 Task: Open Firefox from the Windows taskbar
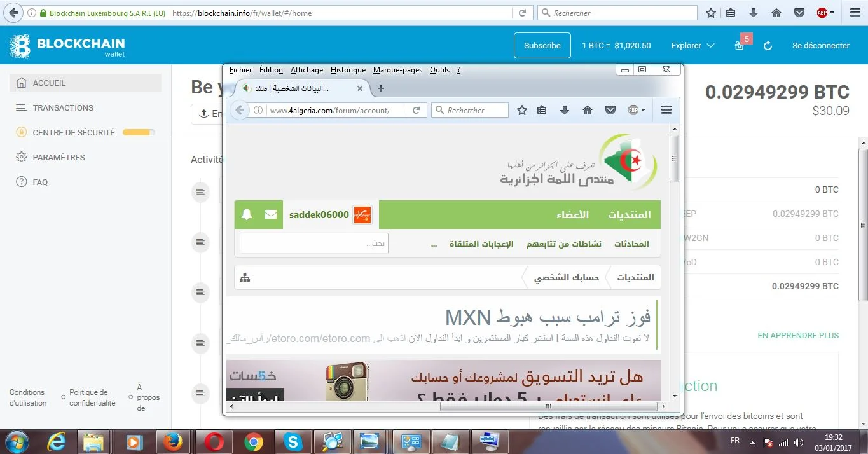172,441
